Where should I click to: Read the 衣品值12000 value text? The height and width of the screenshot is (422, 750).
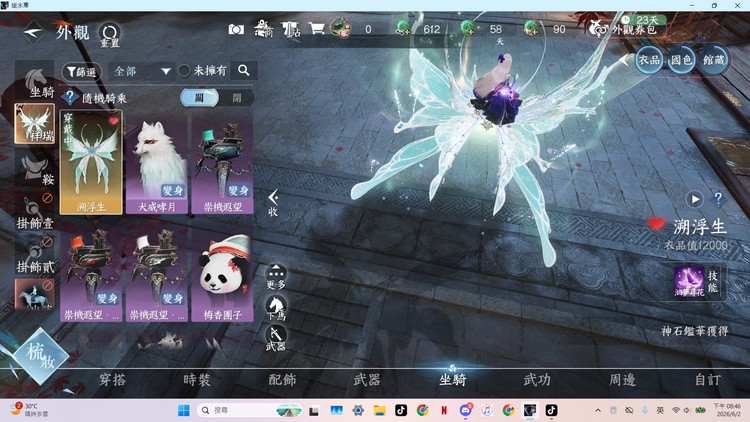(695, 246)
